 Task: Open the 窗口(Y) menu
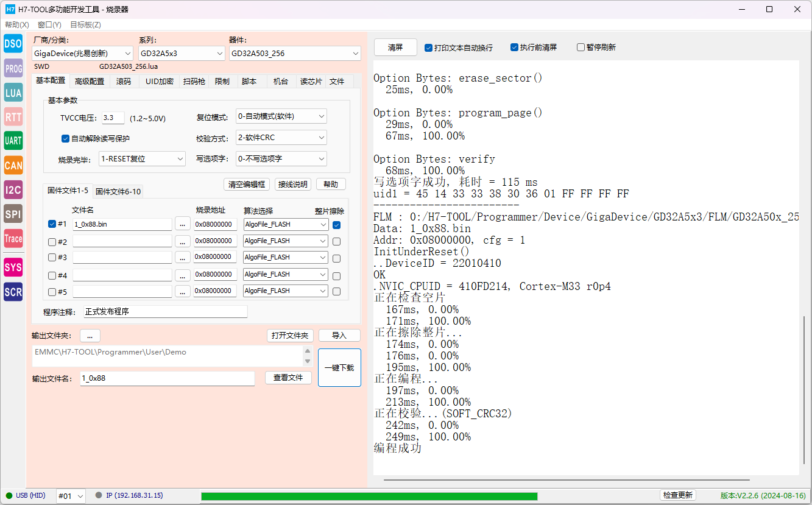(49, 24)
